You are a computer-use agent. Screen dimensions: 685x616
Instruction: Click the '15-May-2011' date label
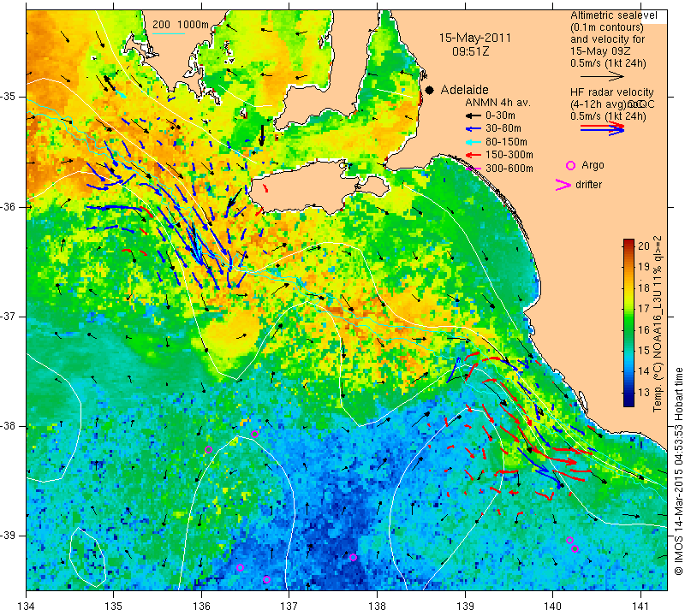point(475,38)
